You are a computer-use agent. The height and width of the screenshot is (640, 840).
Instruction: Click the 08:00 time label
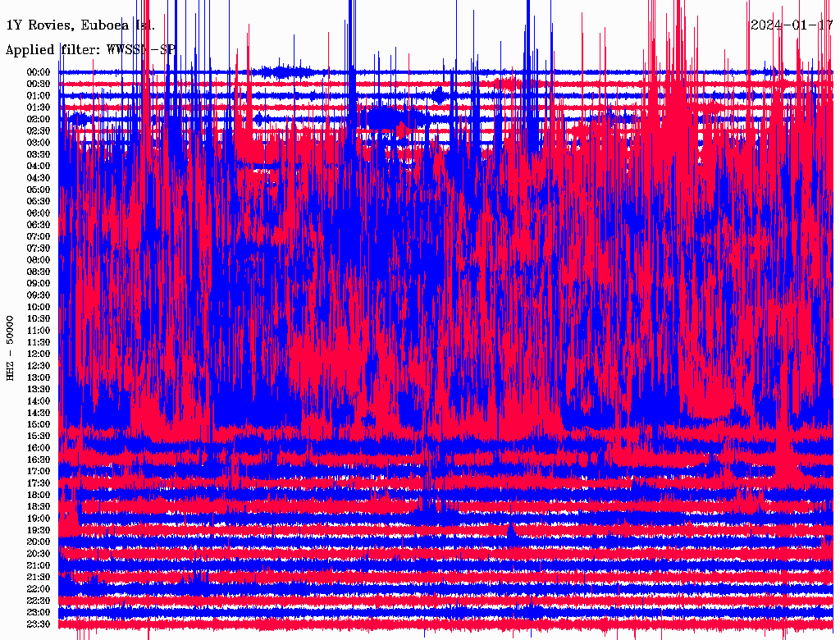tap(39, 260)
